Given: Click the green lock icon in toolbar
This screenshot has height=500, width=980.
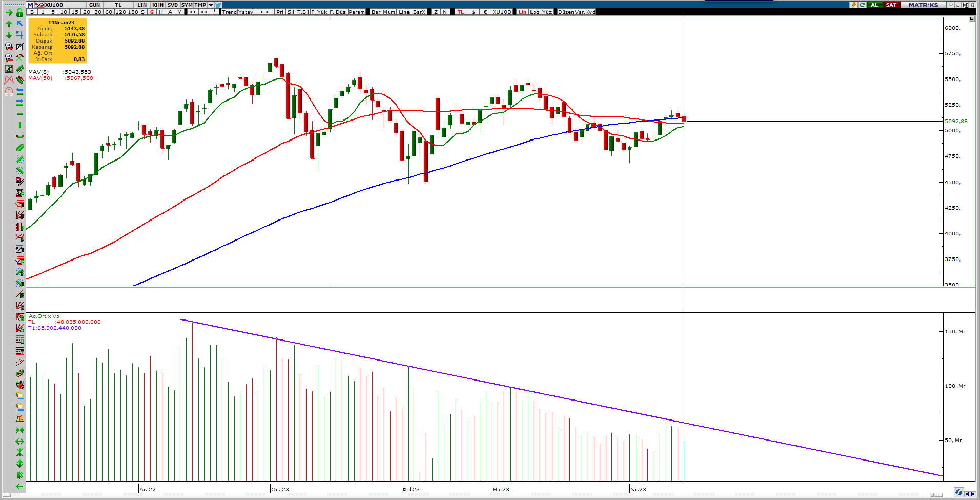Looking at the screenshot, I should [x=19, y=12].
